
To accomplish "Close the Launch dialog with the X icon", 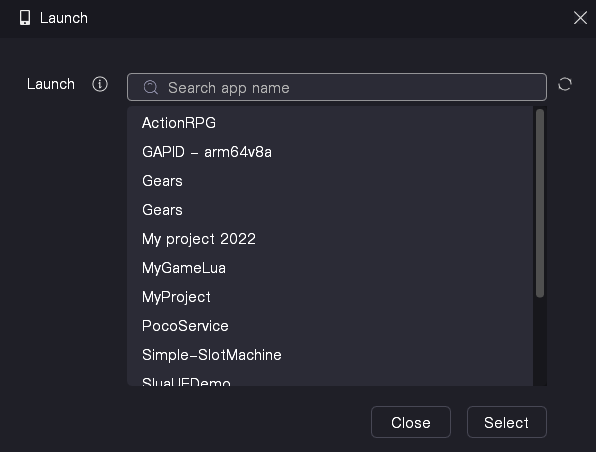I will click(580, 17).
